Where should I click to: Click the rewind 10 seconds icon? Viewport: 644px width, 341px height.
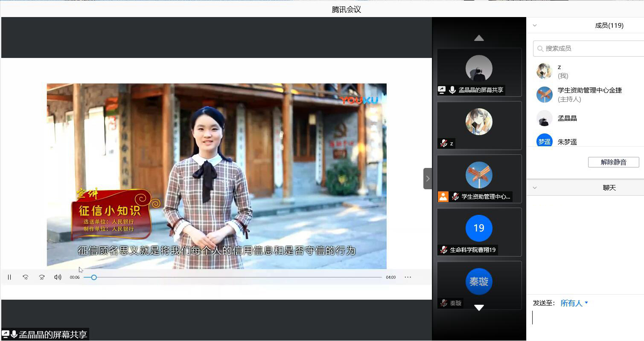tap(26, 277)
